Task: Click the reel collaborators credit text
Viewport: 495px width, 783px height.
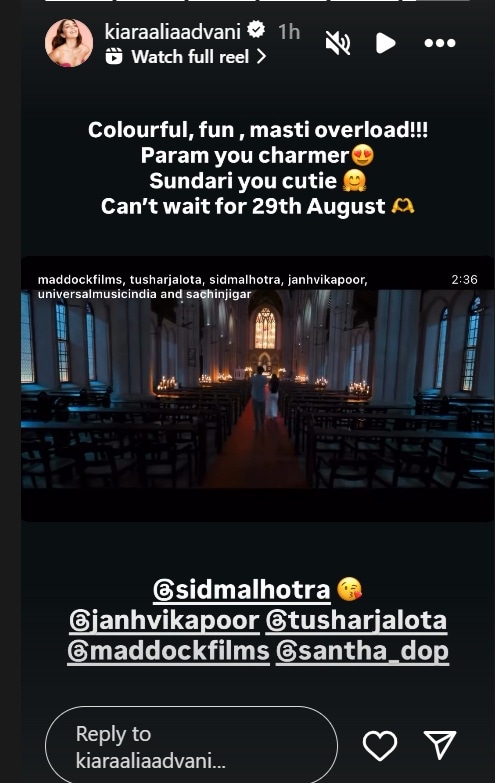Action: [203, 287]
